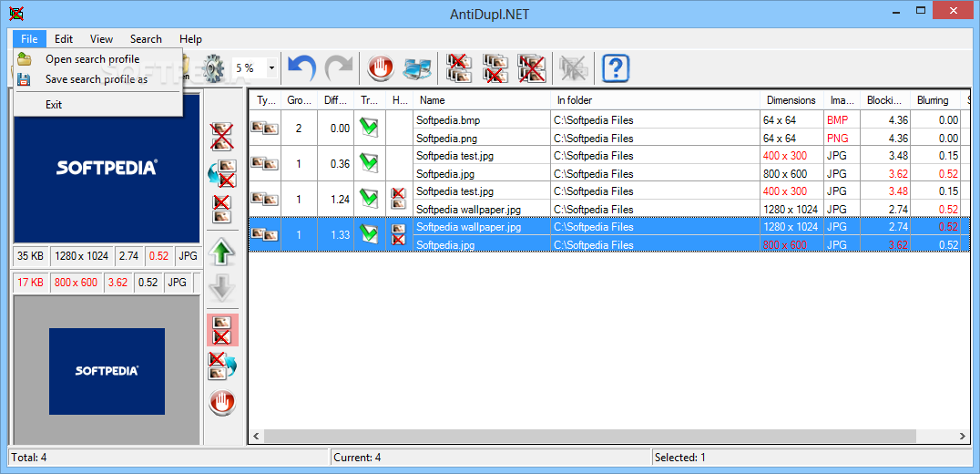Click the two-monitors refresh icon in the toolbar
Viewport: 980px width, 474px height.
(416, 67)
